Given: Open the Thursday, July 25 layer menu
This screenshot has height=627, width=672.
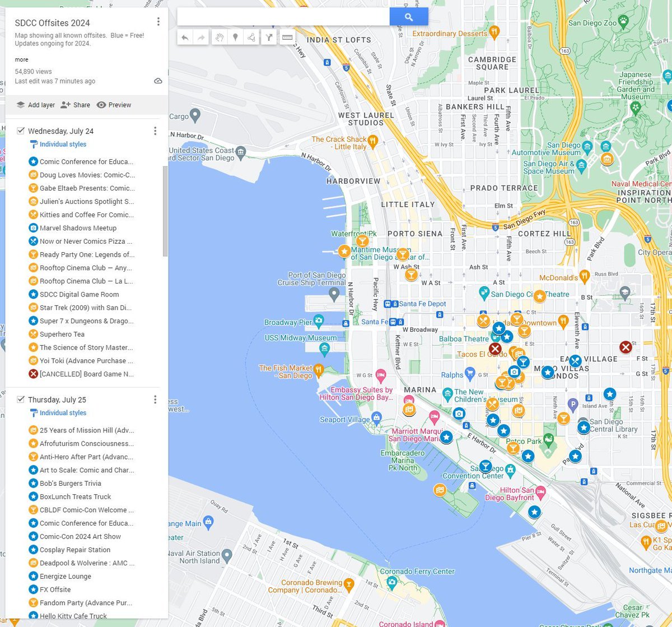Looking at the screenshot, I should click(155, 400).
